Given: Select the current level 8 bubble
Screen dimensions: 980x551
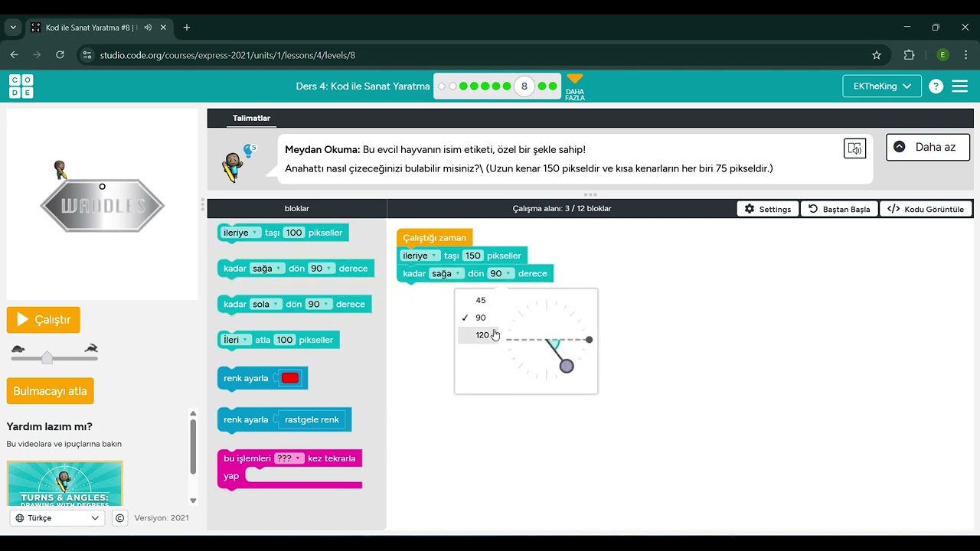Looking at the screenshot, I should pyautogui.click(x=524, y=86).
